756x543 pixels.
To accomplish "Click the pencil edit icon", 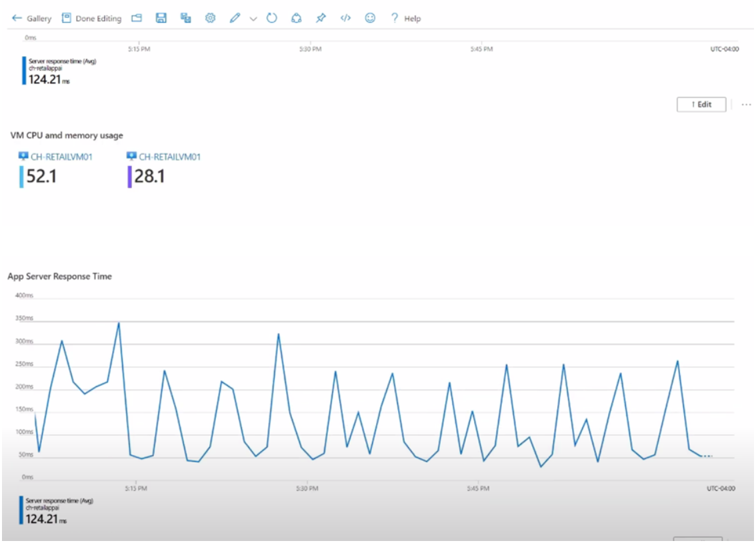I will (235, 18).
